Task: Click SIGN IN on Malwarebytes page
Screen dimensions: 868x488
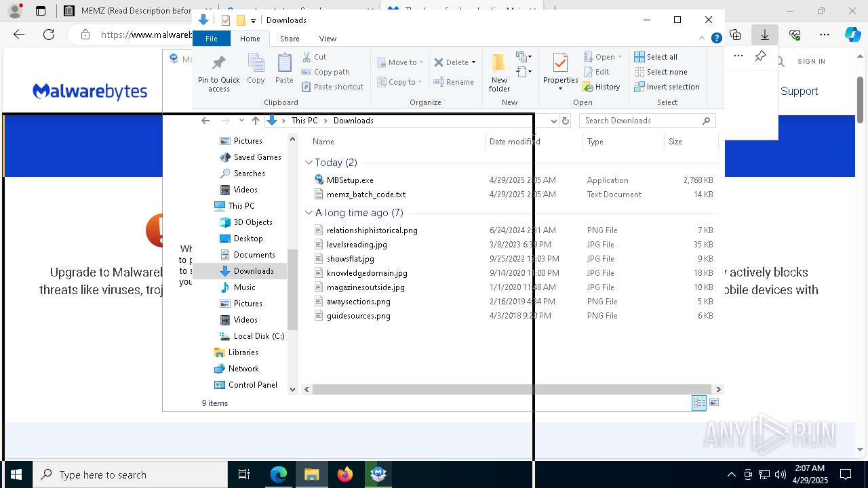Action: tap(811, 61)
